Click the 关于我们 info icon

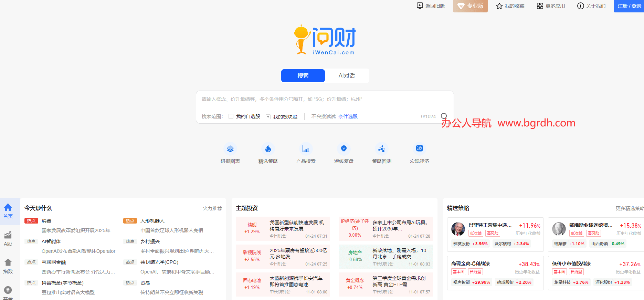(581, 6)
